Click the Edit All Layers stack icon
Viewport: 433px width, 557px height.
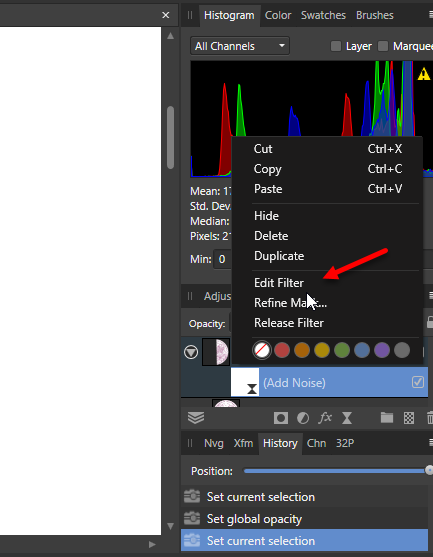pyautogui.click(x=196, y=418)
